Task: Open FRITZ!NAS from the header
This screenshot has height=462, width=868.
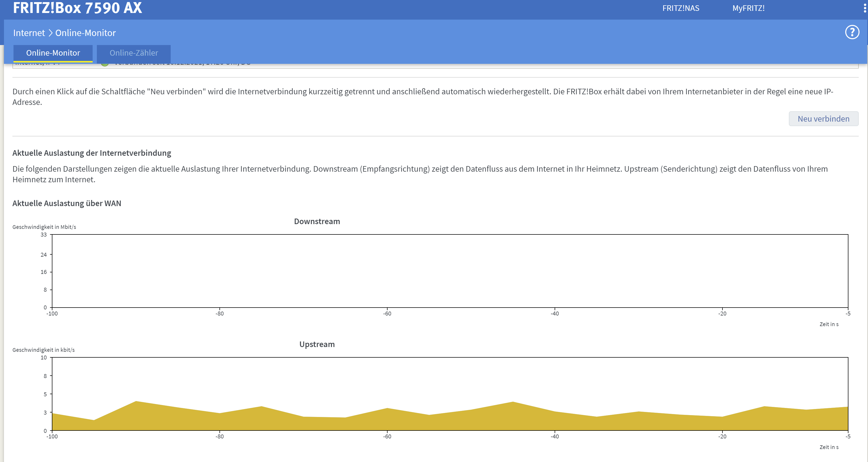Action: pyautogui.click(x=681, y=8)
